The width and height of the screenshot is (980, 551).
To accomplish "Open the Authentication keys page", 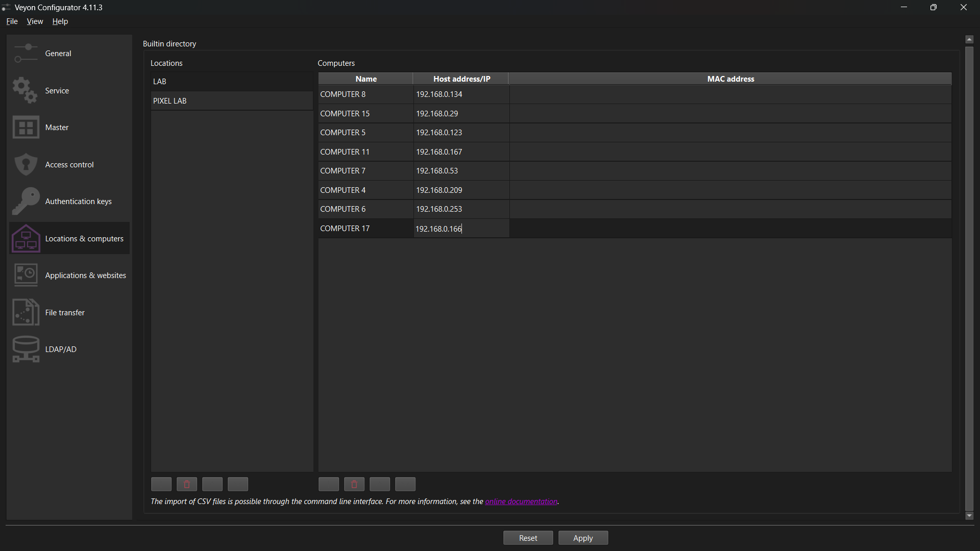I will (69, 202).
